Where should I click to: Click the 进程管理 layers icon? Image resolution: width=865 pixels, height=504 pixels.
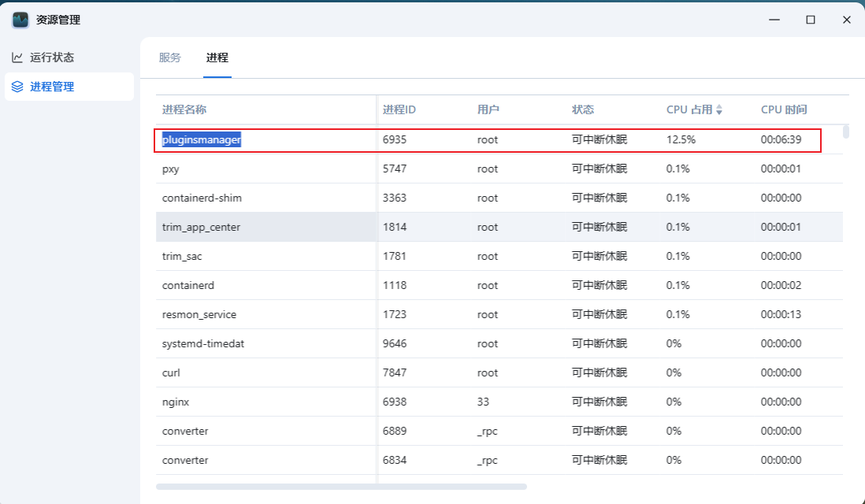point(17,87)
